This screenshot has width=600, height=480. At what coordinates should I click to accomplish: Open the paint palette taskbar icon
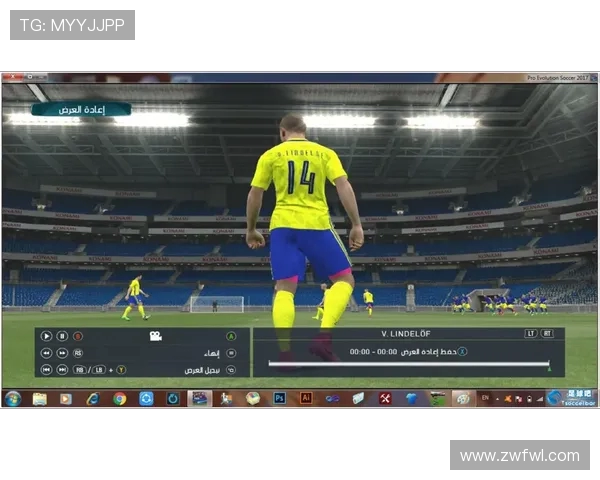tap(463, 399)
